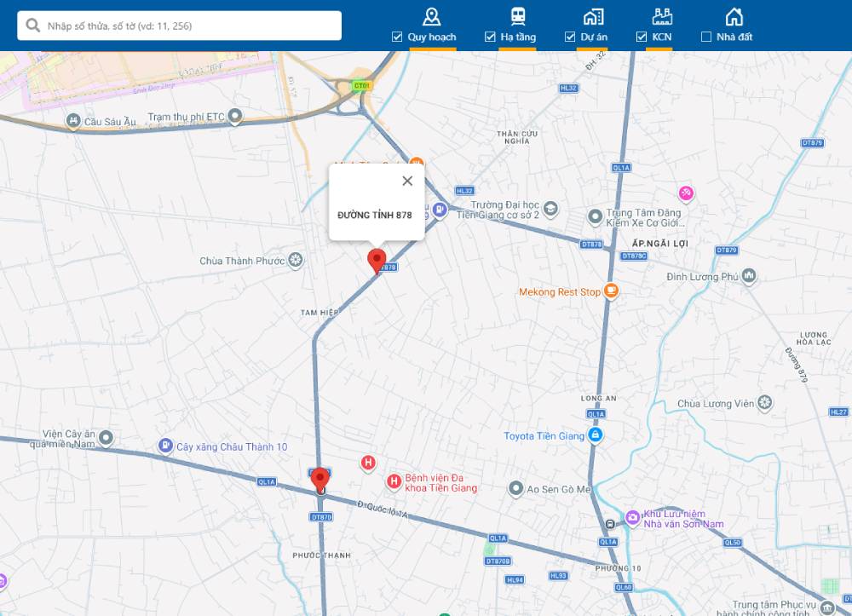Image resolution: width=852 pixels, height=616 pixels.
Task: Open Cây xăng Châu Thành 10 marker
Action: 165,446
